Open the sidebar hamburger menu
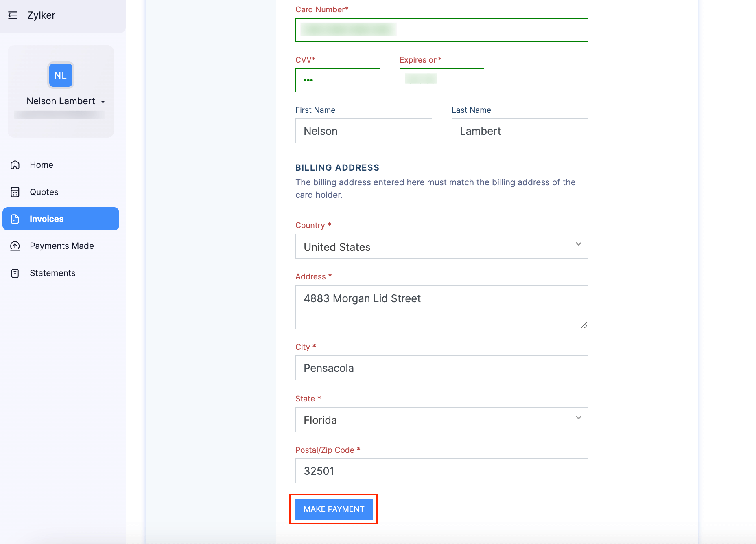The width and height of the screenshot is (756, 544). 13,15
